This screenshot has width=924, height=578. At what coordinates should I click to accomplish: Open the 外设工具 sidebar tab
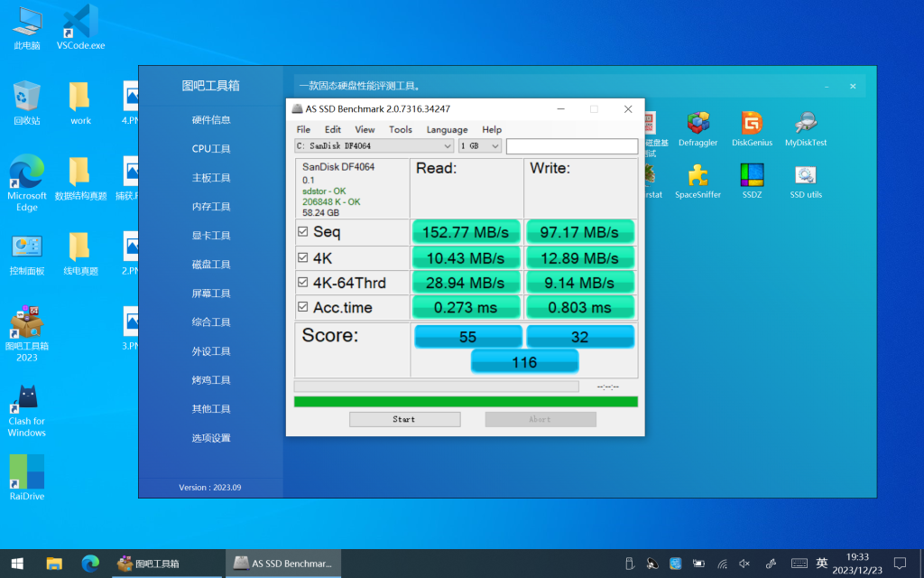pos(211,351)
